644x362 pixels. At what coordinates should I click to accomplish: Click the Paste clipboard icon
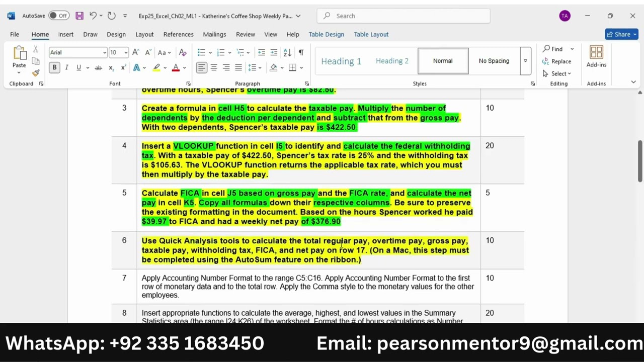click(19, 53)
